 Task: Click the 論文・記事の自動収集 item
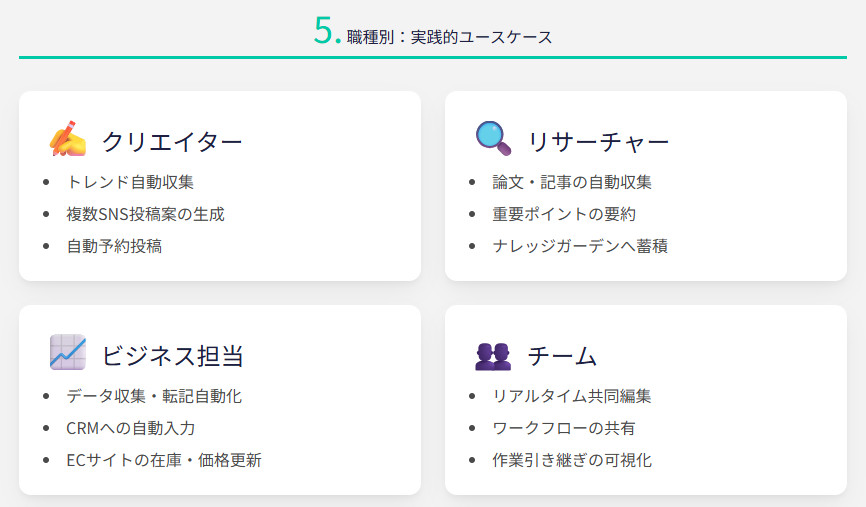pos(572,182)
